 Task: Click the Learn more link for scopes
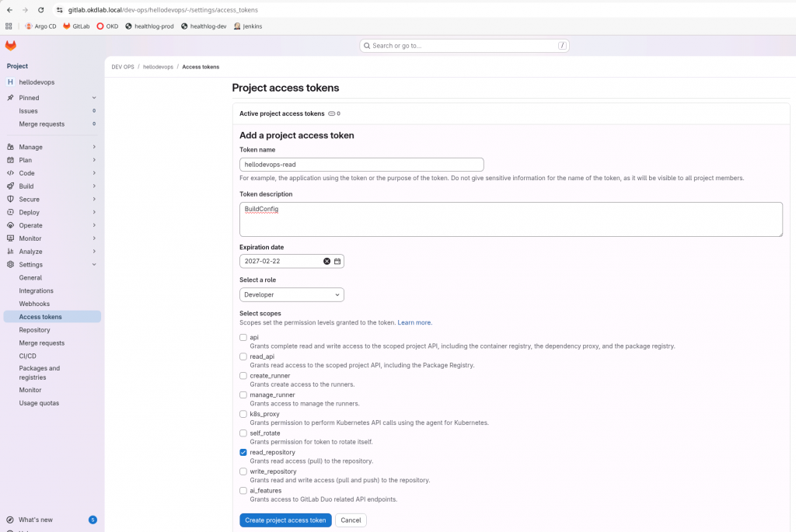click(414, 322)
